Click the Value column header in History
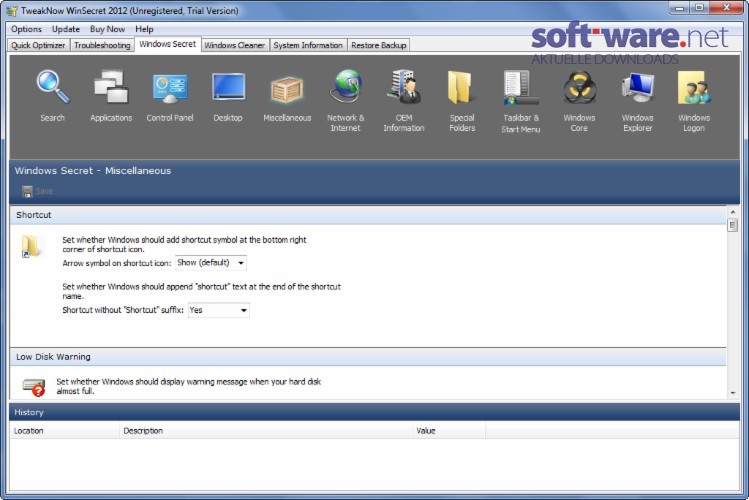The height and width of the screenshot is (500, 749). point(449,431)
